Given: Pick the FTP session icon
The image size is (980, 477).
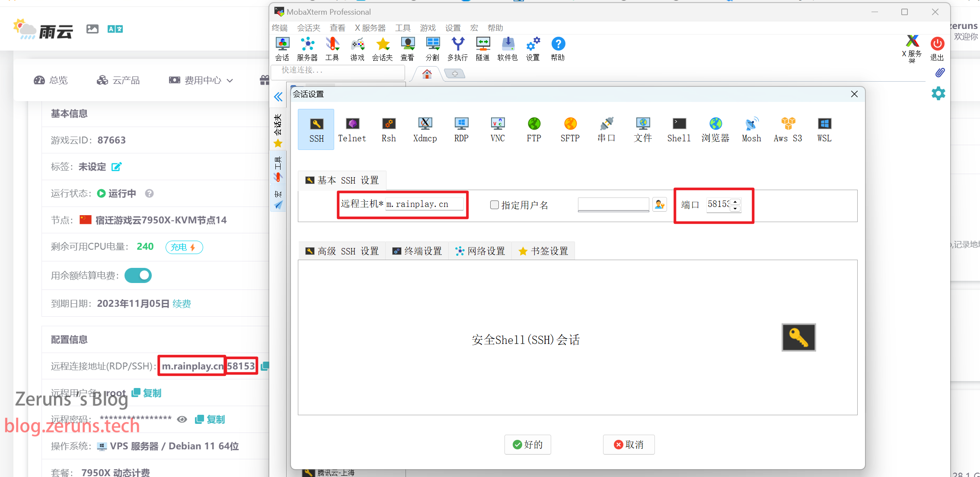Looking at the screenshot, I should [534, 130].
